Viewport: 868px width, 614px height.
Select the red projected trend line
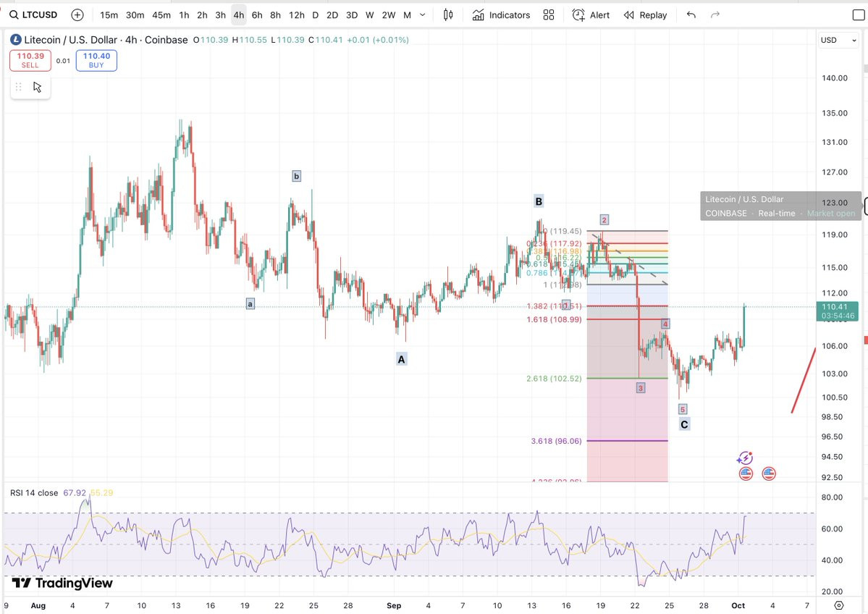(x=804, y=380)
